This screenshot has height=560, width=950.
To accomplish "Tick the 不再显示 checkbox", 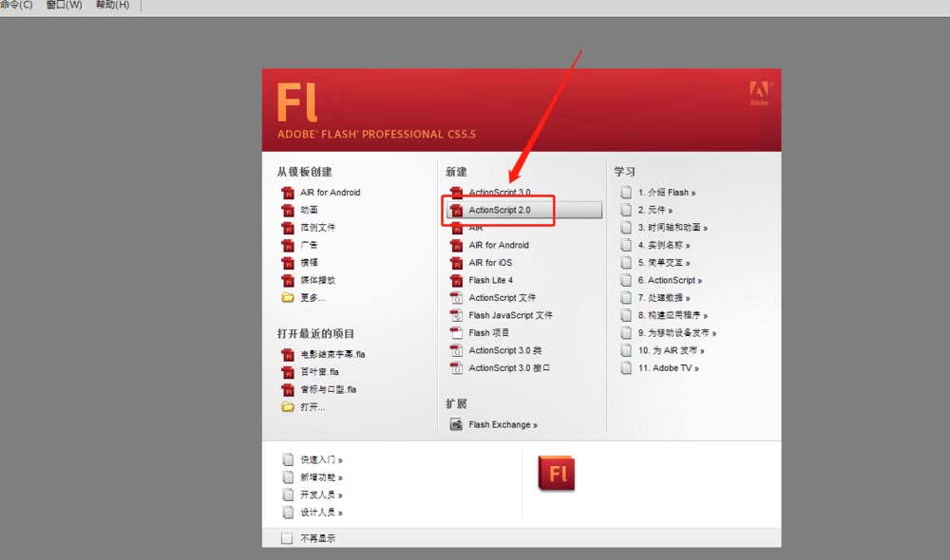I will click(287, 538).
